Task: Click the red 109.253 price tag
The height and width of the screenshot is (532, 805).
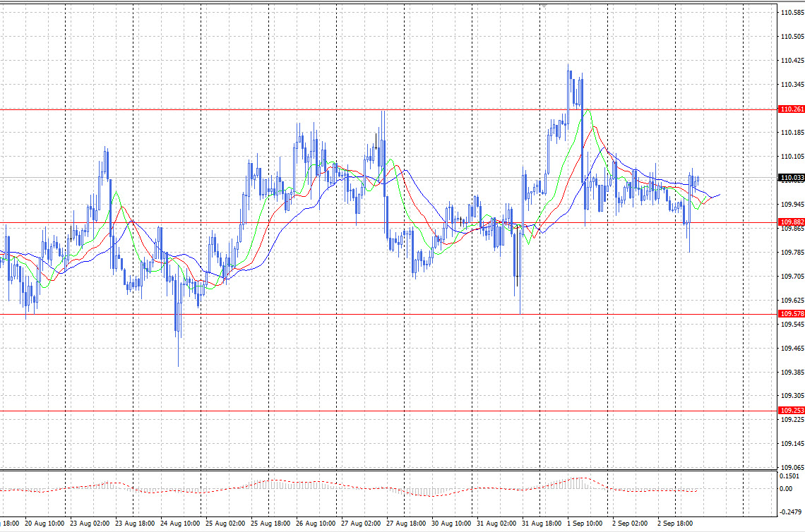Action: 792,411
